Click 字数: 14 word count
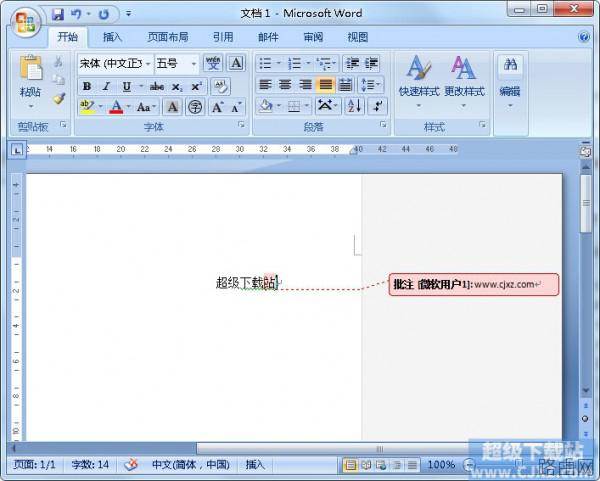This screenshot has width=600, height=481. [90, 465]
